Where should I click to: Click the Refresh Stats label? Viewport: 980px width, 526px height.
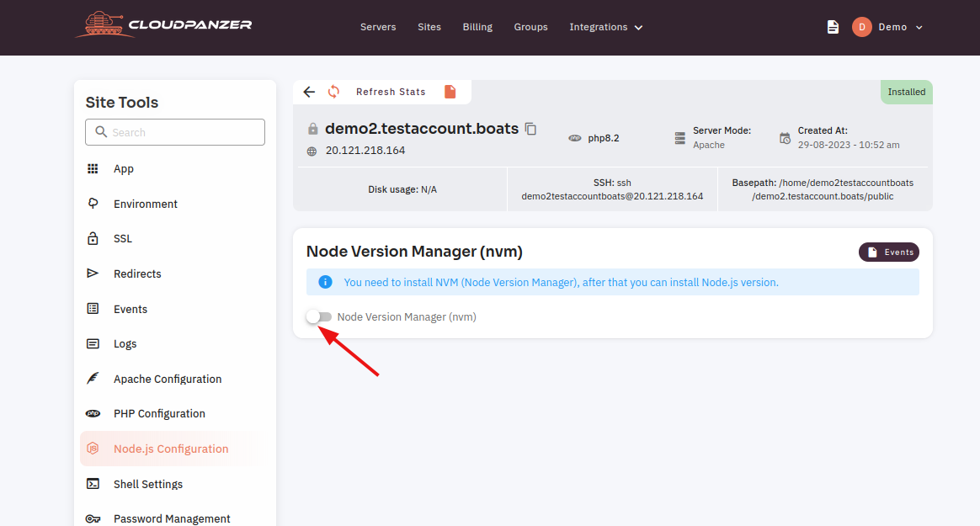click(391, 92)
